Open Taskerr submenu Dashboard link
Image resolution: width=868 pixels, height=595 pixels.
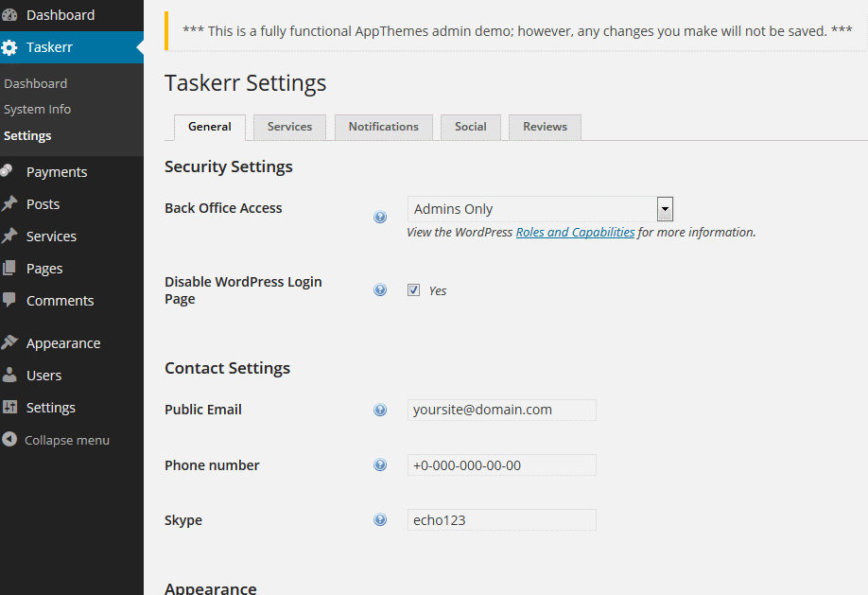[x=35, y=83]
